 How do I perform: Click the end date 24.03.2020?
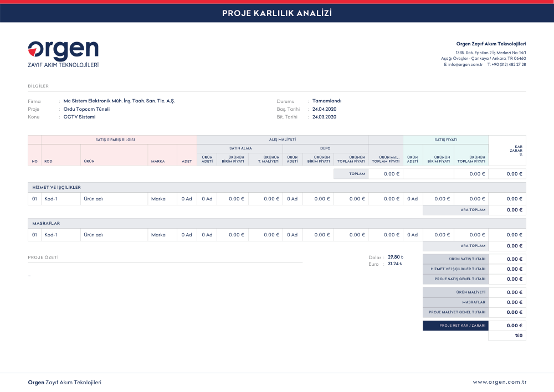324,117
